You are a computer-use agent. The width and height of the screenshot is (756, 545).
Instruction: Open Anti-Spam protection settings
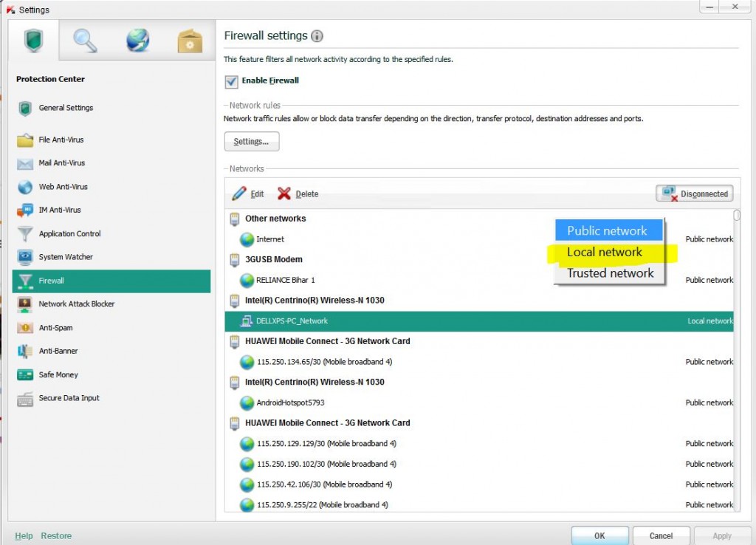56,328
